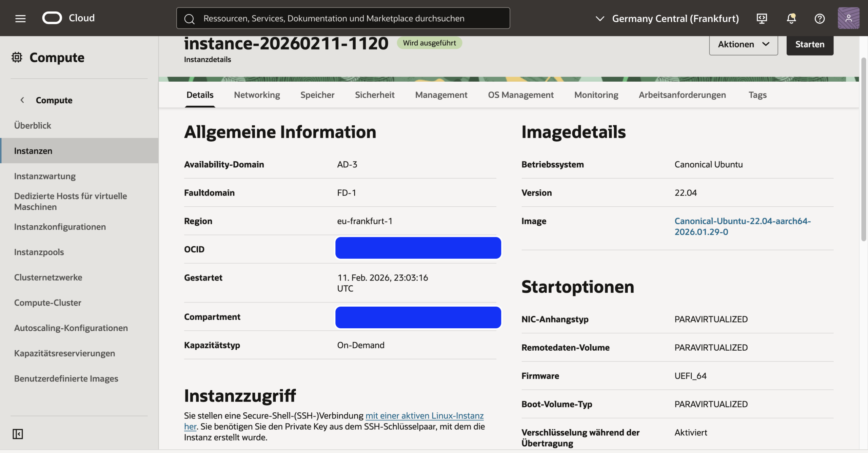Click the AD-3 availability domain value
The width and height of the screenshot is (868, 453).
coord(347,164)
